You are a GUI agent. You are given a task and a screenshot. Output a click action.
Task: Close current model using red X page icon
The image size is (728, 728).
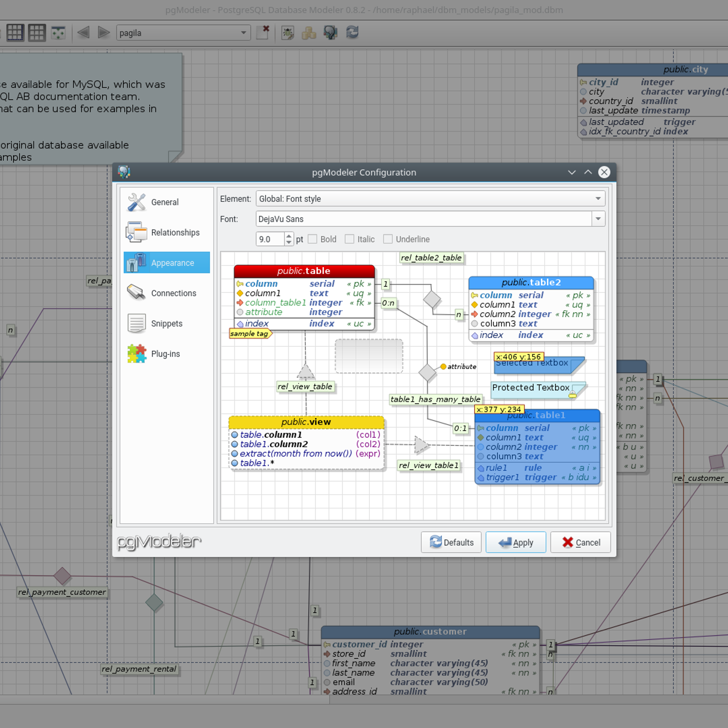(x=263, y=32)
